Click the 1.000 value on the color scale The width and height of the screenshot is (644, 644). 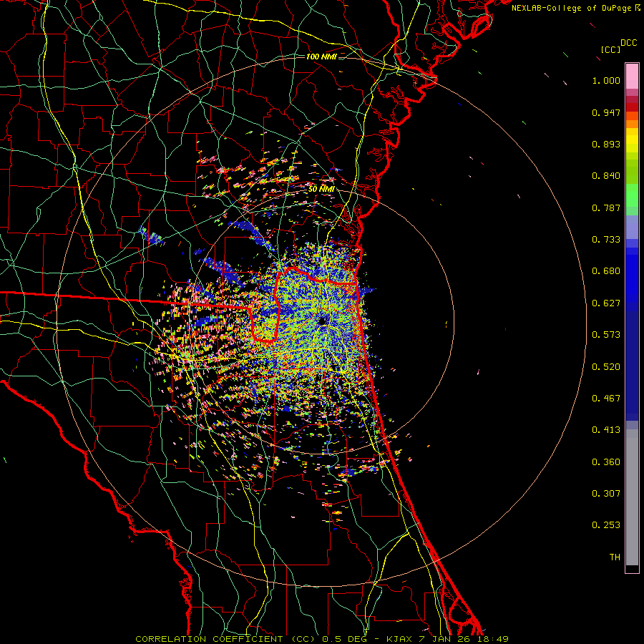[x=606, y=80]
